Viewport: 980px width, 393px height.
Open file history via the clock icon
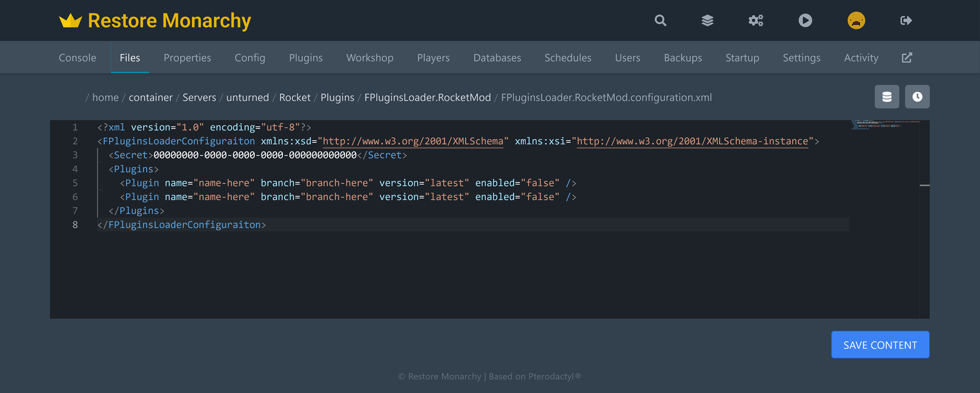click(x=917, y=96)
